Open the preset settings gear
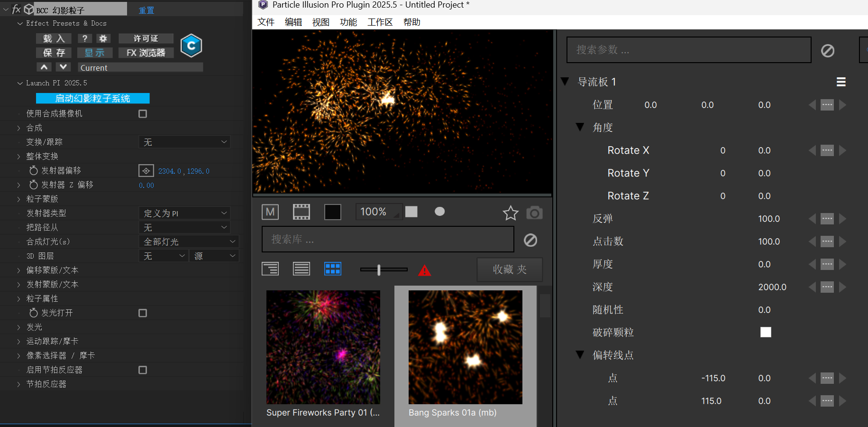The image size is (868, 427). (x=103, y=38)
